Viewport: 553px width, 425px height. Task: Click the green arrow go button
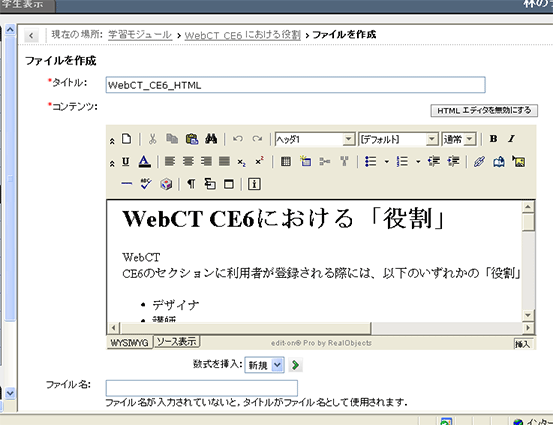click(x=296, y=365)
